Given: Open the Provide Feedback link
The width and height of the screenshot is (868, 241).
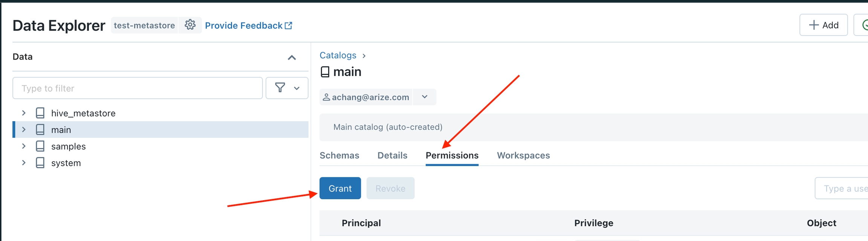Looking at the screenshot, I should pos(244,25).
